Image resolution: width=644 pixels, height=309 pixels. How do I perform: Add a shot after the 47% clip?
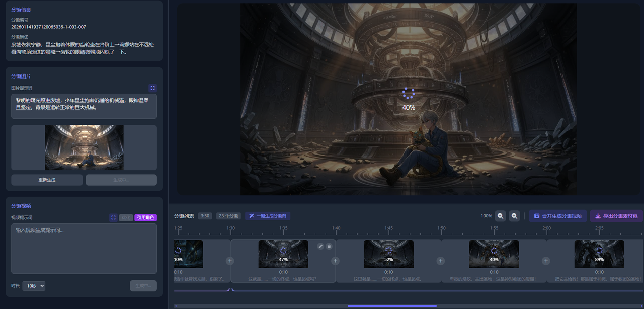pyautogui.click(x=335, y=261)
